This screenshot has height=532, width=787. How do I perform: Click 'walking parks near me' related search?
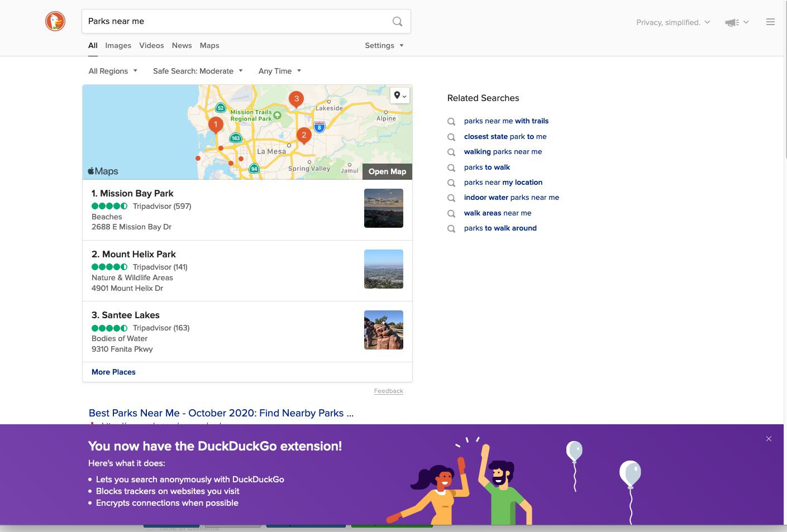[x=503, y=152]
